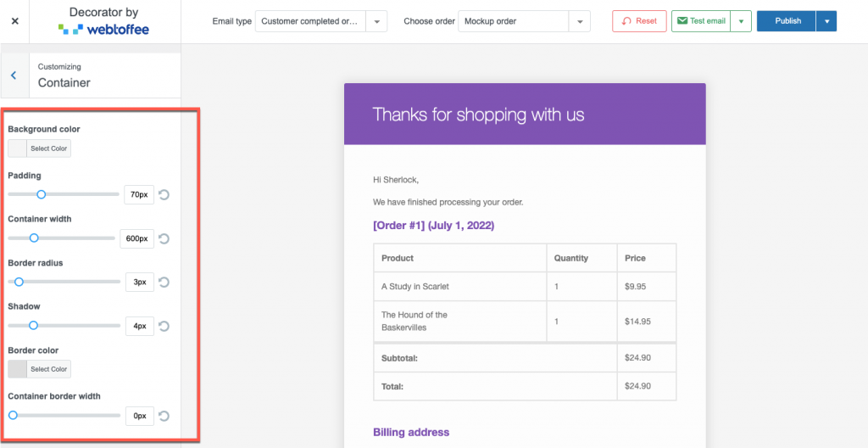
Task: Click the Reset button
Action: coord(639,21)
